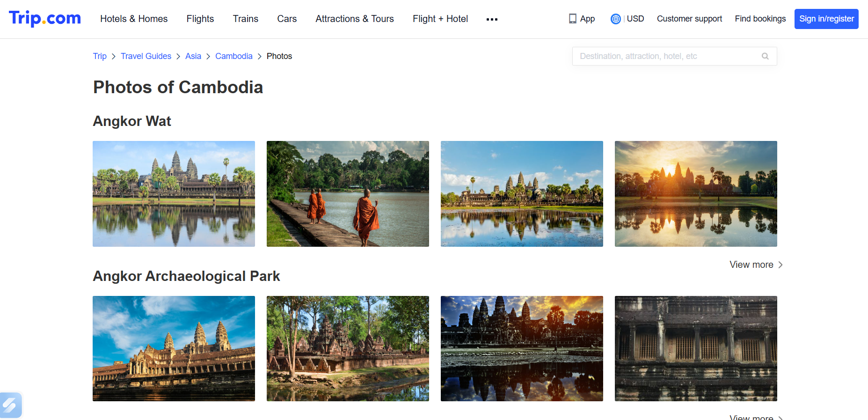The image size is (868, 420).
Task: Click the Asia breadcrumb link
Action: point(193,56)
